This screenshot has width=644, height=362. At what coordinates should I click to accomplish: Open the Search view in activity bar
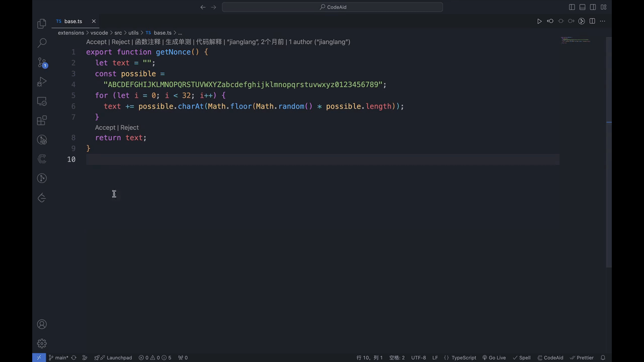(42, 43)
